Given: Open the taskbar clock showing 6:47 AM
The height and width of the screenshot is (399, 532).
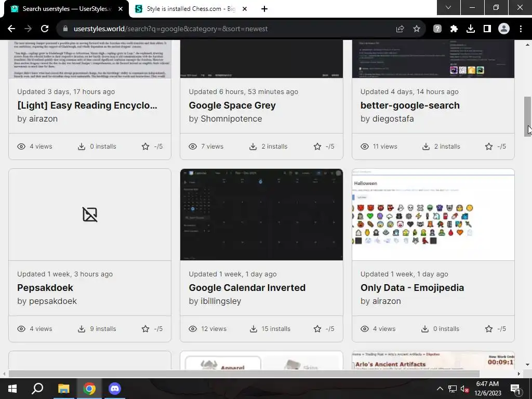Looking at the screenshot, I should [x=487, y=389].
